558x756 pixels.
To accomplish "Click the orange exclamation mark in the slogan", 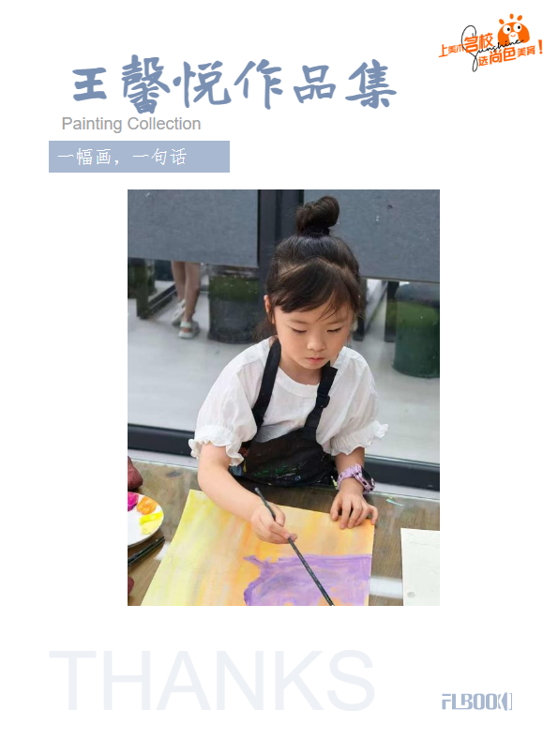I will point(540,47).
